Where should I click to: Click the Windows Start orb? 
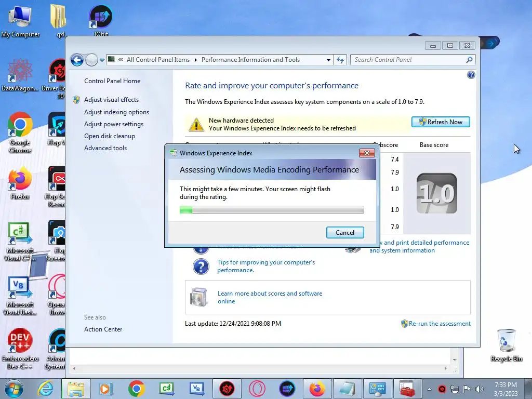(x=14, y=389)
